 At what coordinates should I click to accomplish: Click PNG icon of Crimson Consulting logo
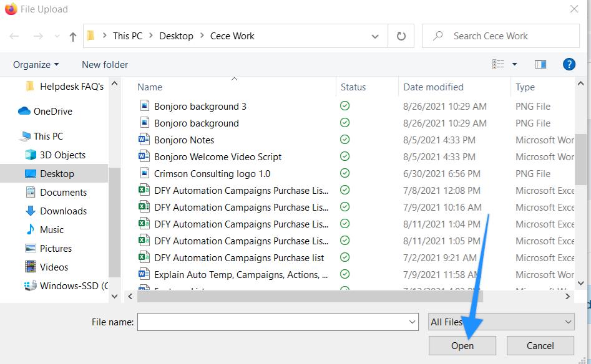144,173
